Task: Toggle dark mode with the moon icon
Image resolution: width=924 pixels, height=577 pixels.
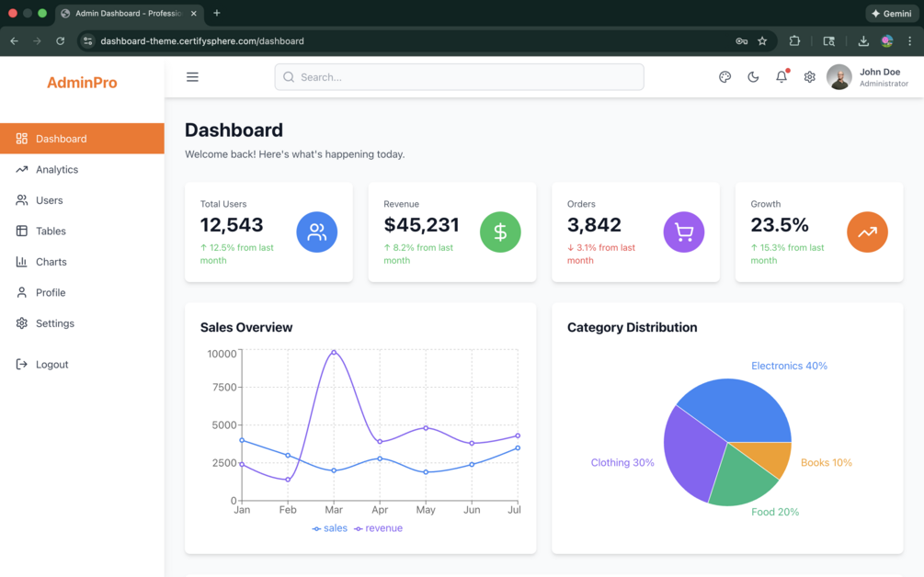Action: click(x=753, y=77)
